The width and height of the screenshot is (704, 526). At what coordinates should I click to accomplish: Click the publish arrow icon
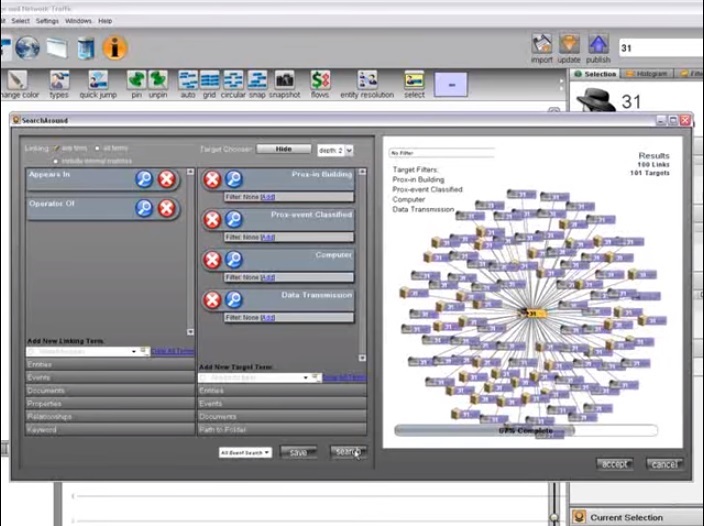tap(598, 45)
